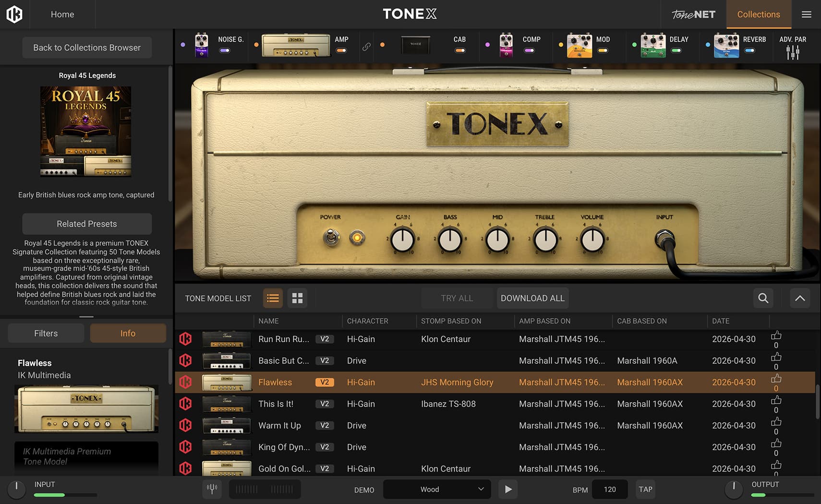This screenshot has height=504, width=821.
Task: Adjust the Input level knob
Action: point(16,489)
